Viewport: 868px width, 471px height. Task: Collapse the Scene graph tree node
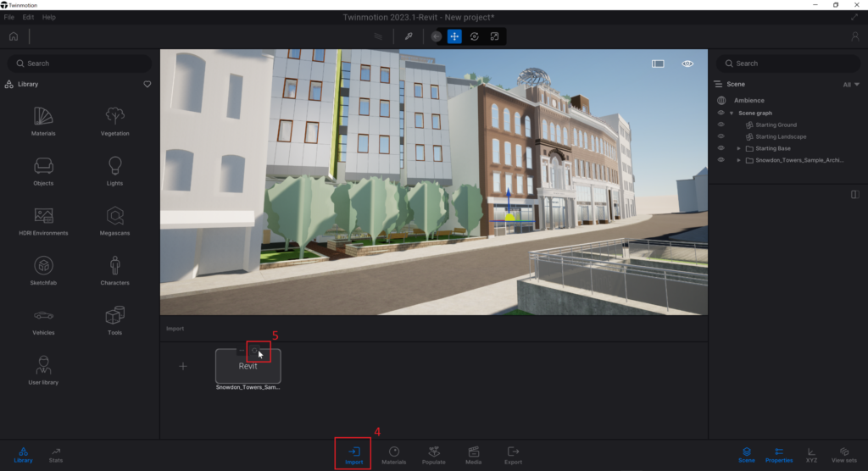732,113
